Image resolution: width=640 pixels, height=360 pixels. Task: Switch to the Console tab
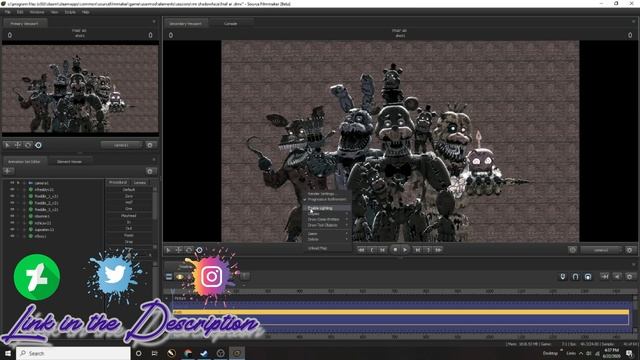tap(231, 24)
